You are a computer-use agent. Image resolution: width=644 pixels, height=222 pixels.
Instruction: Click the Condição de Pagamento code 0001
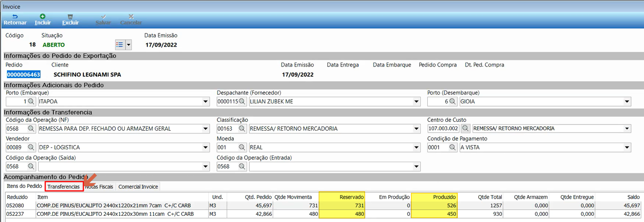click(x=438, y=147)
